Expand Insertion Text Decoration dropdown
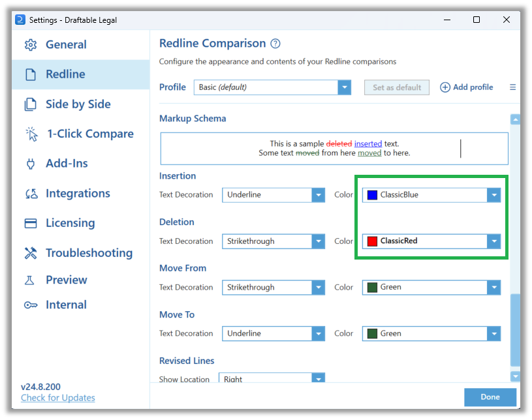 (319, 195)
